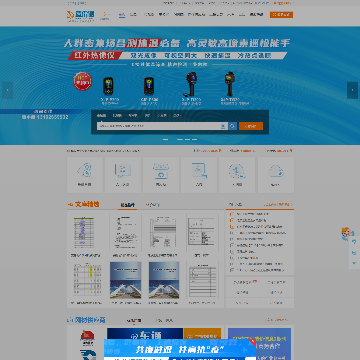Open the chat bubble icon tile
360x360 pixels.
click(123, 175)
